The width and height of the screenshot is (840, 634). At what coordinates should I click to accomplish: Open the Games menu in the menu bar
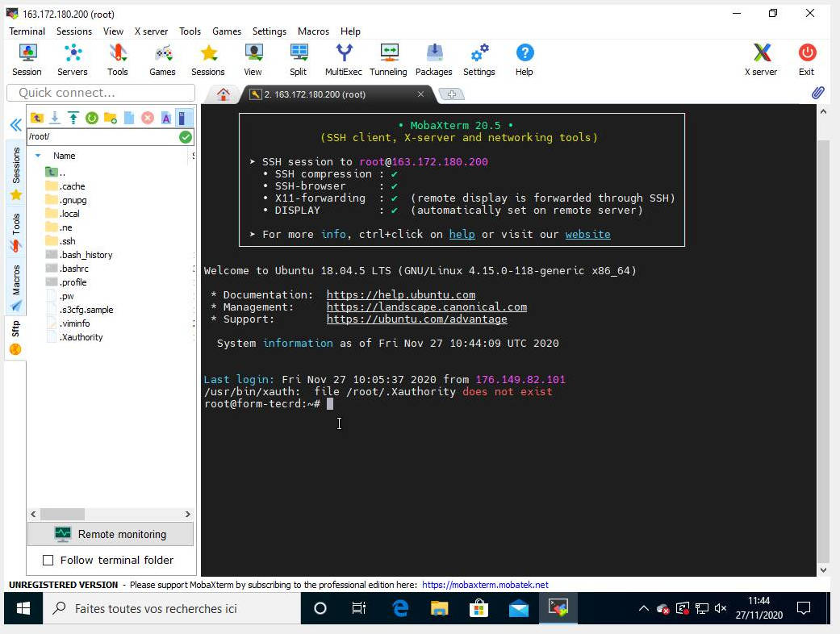pos(227,31)
